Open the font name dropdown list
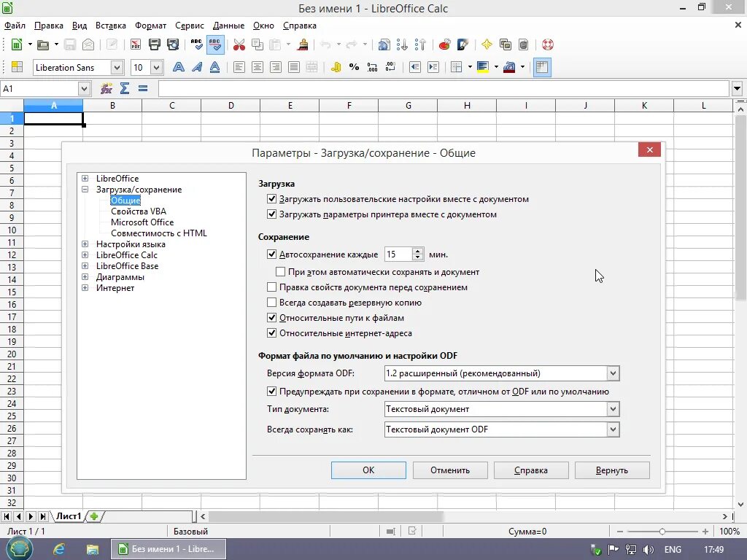747x560 pixels. click(x=117, y=68)
